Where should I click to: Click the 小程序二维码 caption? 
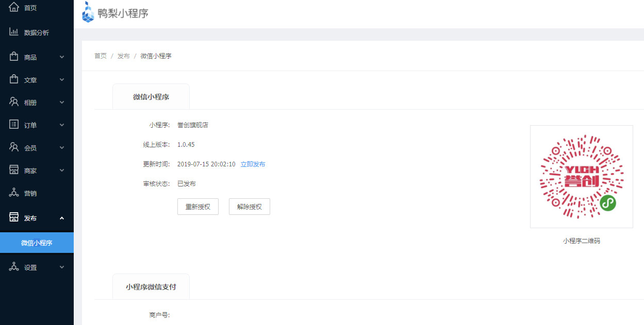[582, 241]
